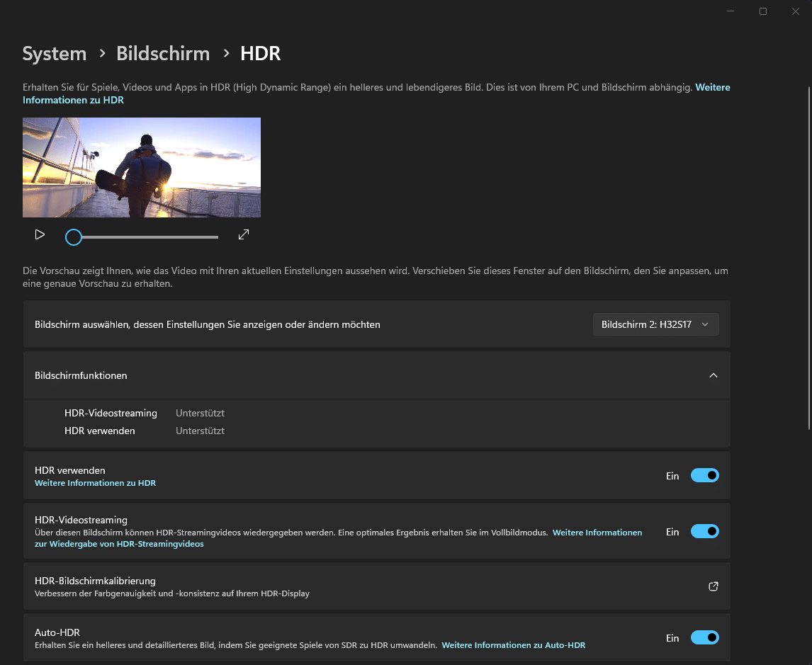Navigate to Bildschirm breadcrumb item
This screenshot has width=812, height=665.
(163, 54)
